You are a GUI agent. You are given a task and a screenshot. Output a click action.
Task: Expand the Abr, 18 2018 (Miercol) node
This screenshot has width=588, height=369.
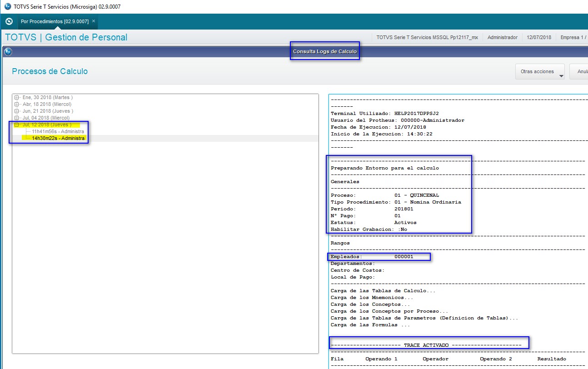17,105
